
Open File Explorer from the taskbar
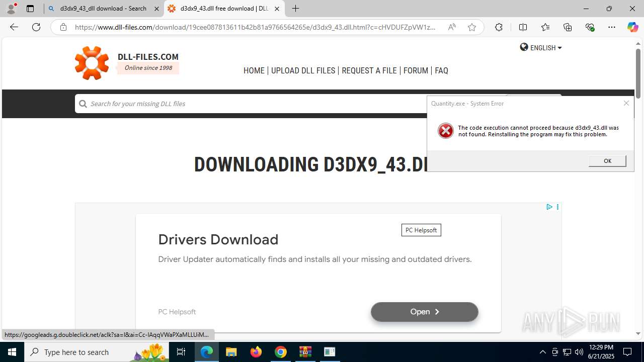click(x=231, y=352)
